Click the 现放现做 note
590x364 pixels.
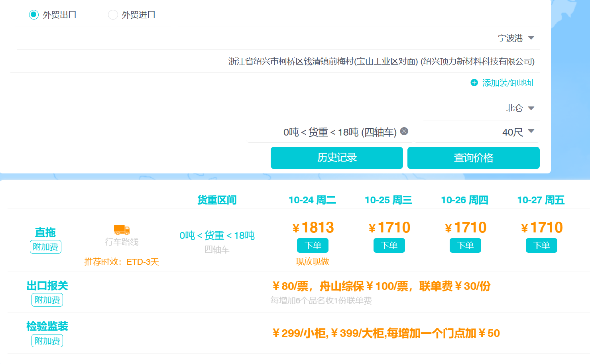tap(312, 262)
